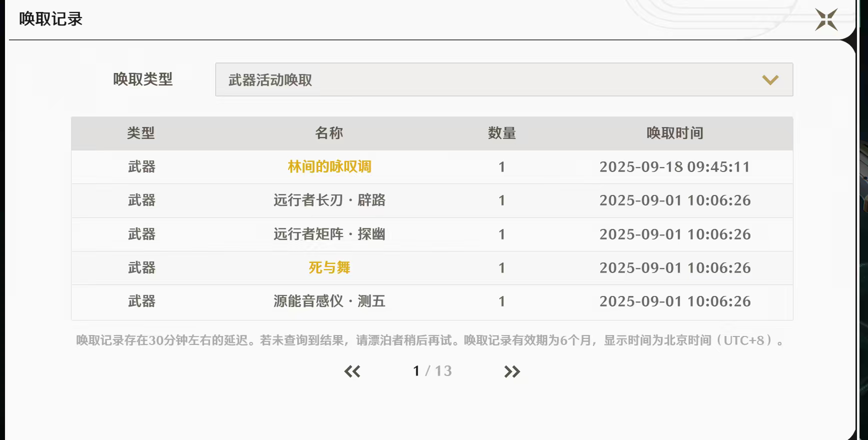Image resolution: width=868 pixels, height=440 pixels.
Task: Click the 武器 type cell in the 死与舞 row
Action: [x=142, y=267]
